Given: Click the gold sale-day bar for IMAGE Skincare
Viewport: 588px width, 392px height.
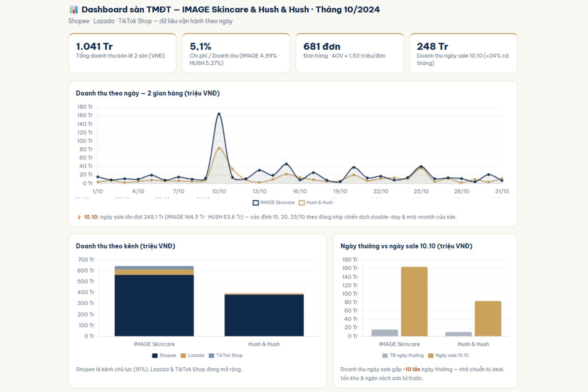Looking at the screenshot, I should 414,302.
